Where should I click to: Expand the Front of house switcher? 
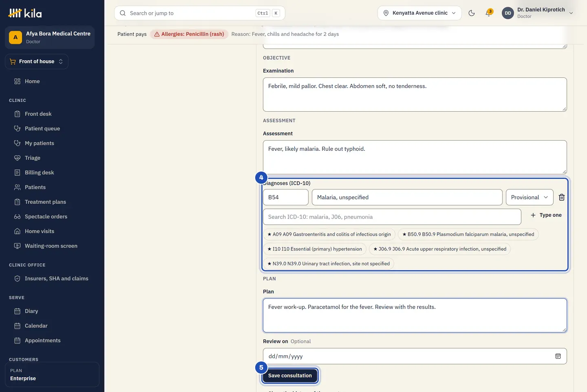pyautogui.click(x=37, y=62)
